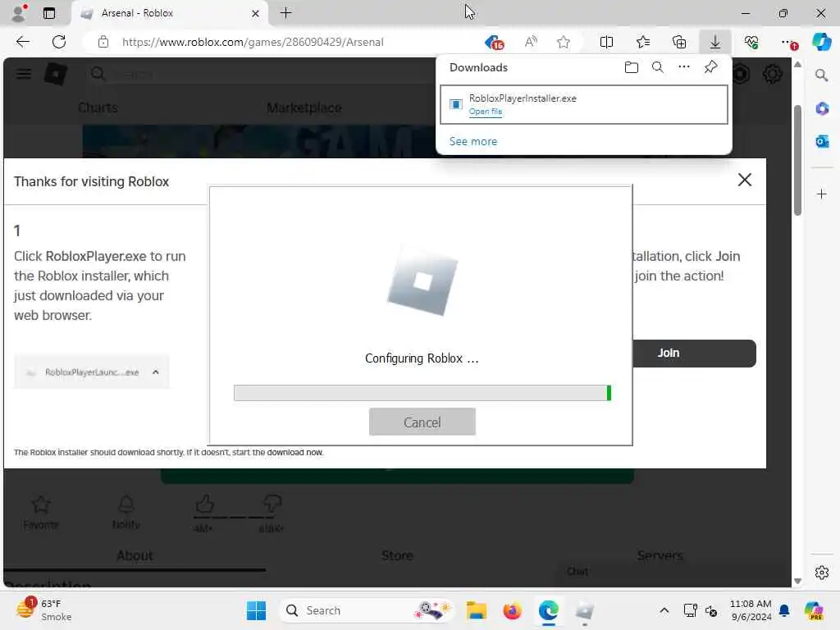Open clock showing 11:08 AM
The image size is (840, 630).
[751, 610]
